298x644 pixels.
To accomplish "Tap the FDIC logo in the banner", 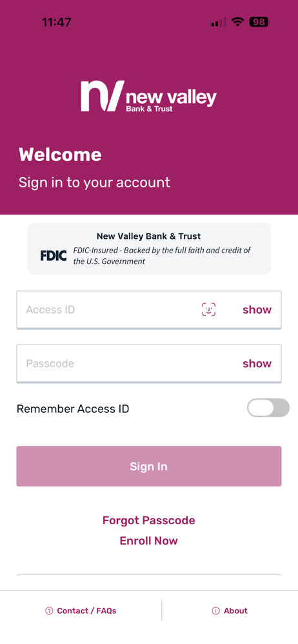I will (x=54, y=256).
